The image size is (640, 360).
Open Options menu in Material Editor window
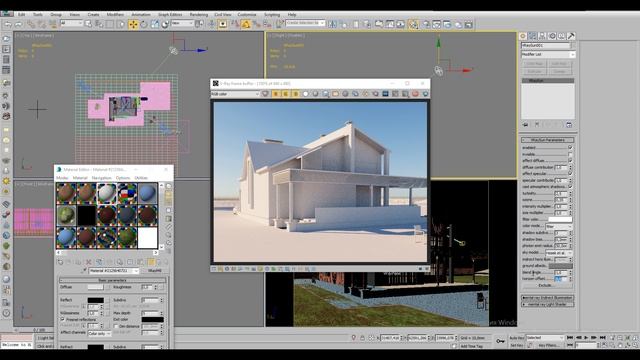(123, 178)
